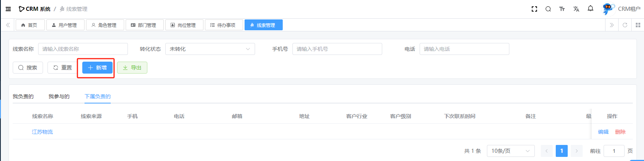Expand the 转化状态 dropdown
The width and height of the screenshot is (644, 161).
(x=210, y=49)
